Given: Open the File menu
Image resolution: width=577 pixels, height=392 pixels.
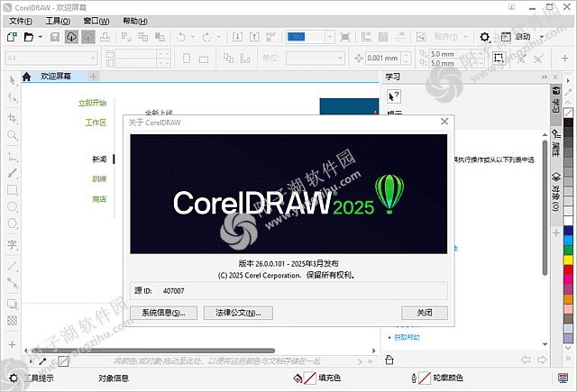Looking at the screenshot, I should [x=20, y=21].
